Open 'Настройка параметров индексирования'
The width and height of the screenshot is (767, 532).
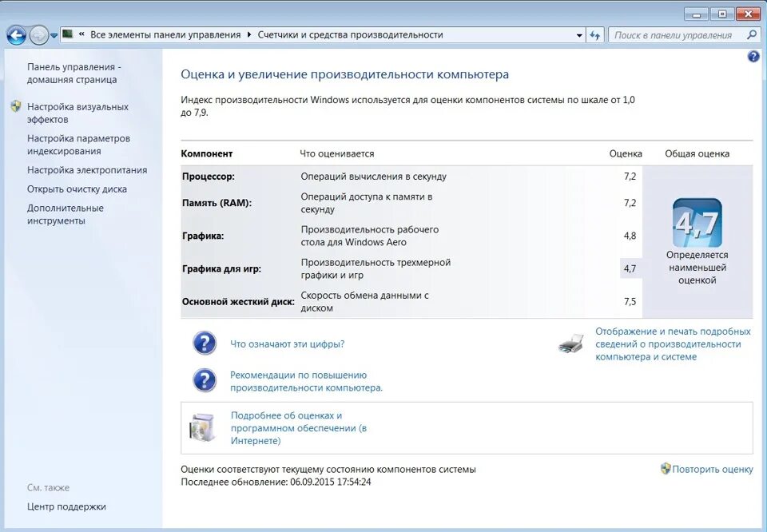coord(79,145)
